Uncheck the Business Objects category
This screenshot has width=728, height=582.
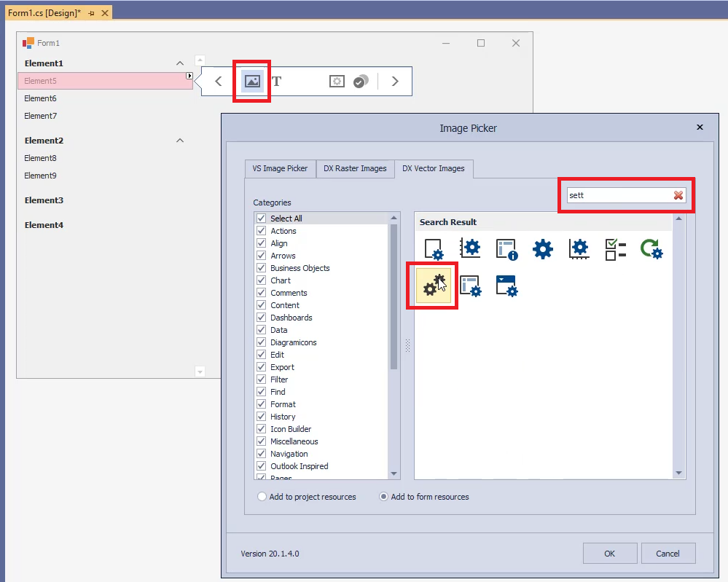coord(262,268)
